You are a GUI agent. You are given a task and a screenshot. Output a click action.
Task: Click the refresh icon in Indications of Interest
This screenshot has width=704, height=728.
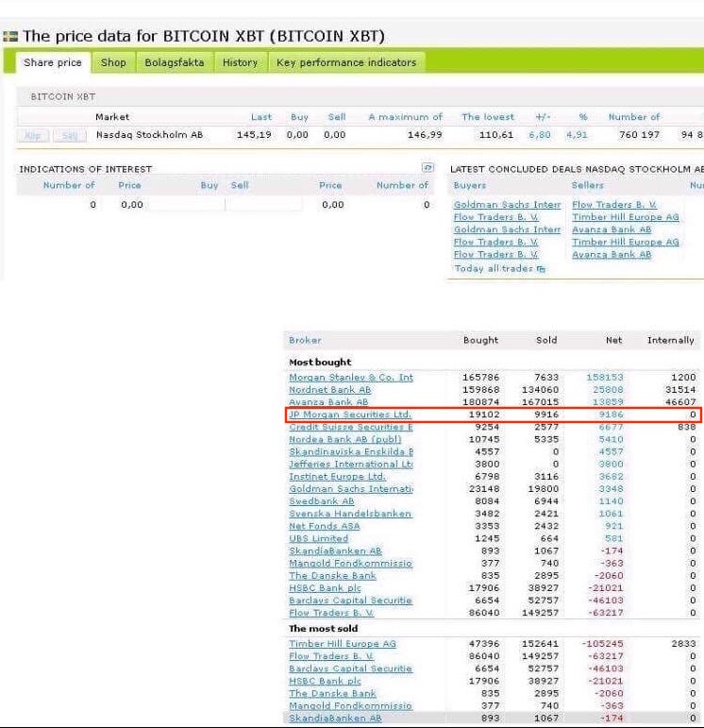427,167
